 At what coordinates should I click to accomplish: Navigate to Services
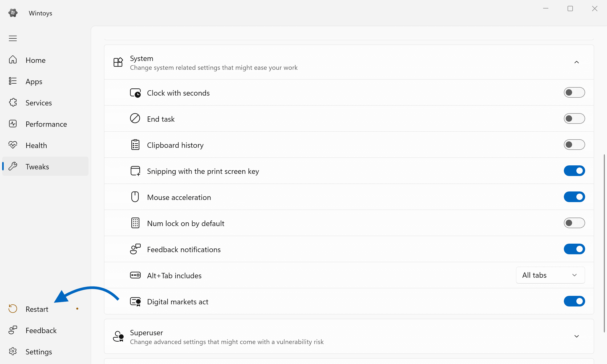tap(45, 103)
